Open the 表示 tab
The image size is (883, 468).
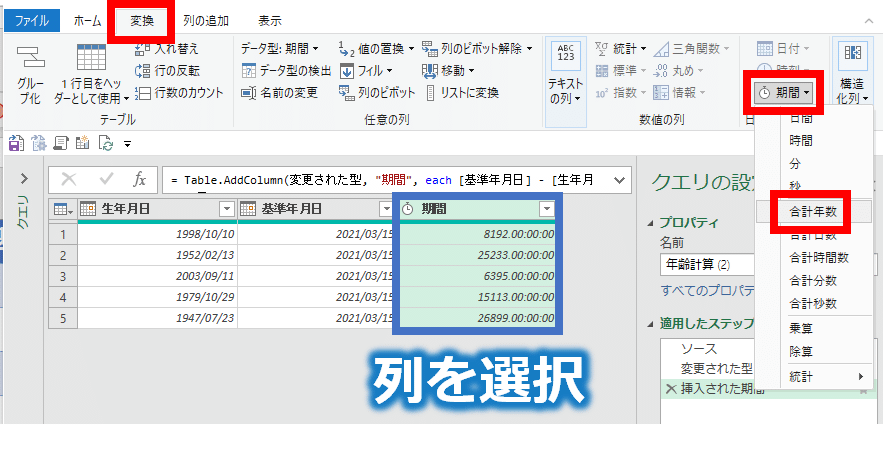270,21
